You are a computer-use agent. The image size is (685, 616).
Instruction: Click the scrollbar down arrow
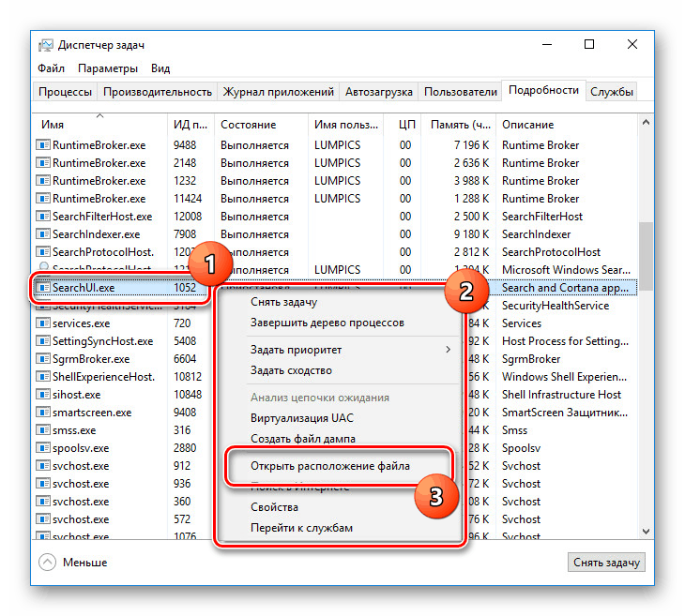click(x=646, y=531)
